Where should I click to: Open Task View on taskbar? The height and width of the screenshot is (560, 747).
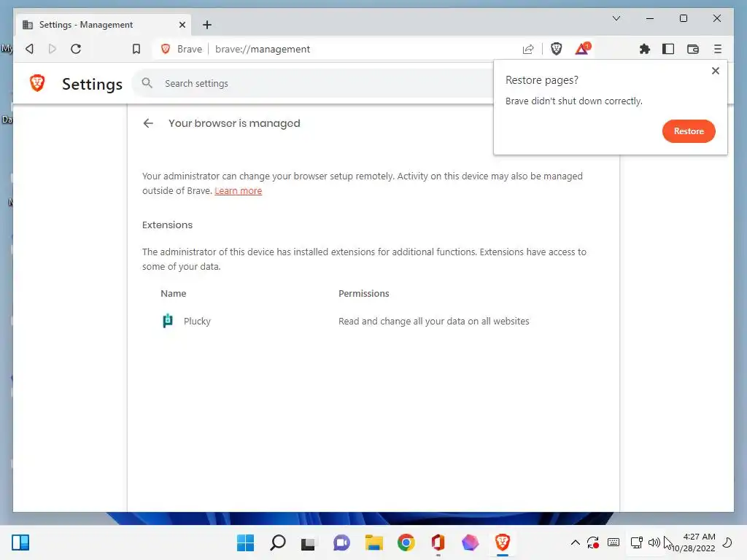(309, 542)
